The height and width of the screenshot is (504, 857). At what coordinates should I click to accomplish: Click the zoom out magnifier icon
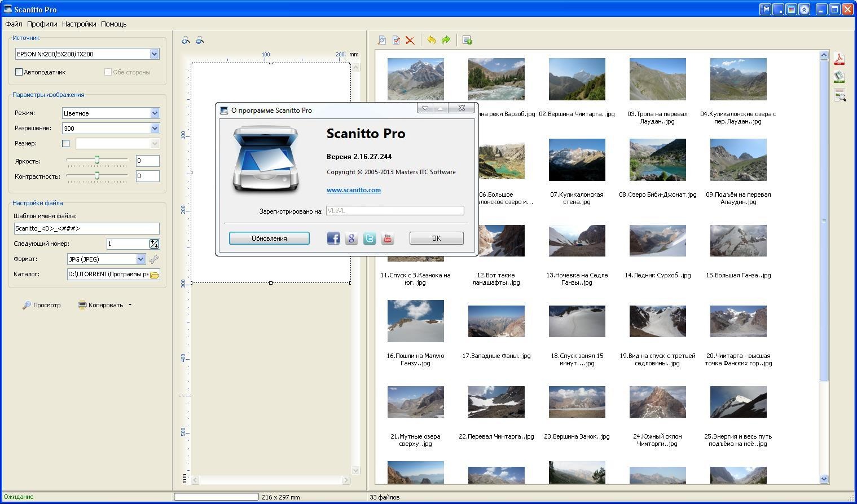point(200,41)
